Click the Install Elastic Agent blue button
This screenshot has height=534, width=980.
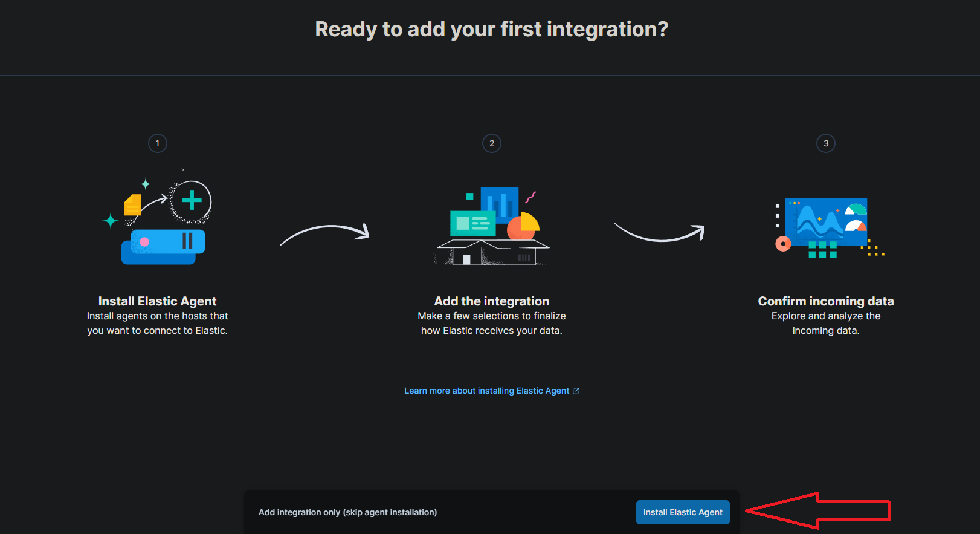coord(682,512)
